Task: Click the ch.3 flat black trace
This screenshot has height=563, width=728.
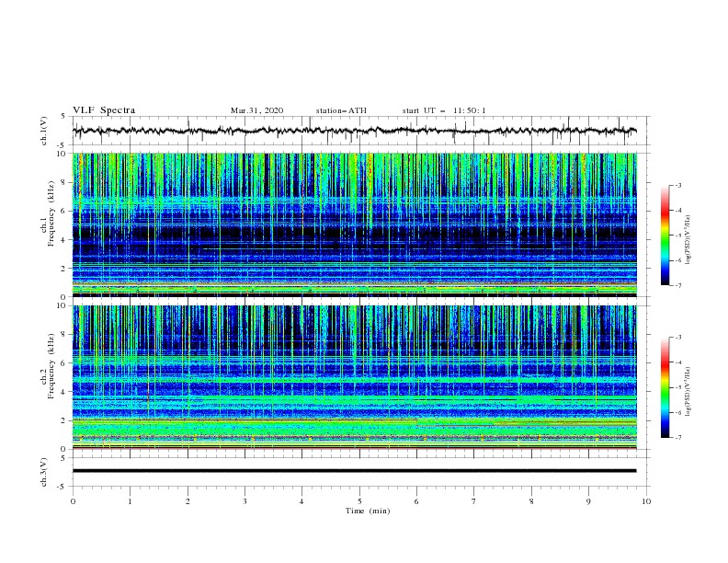Action: 355,471
